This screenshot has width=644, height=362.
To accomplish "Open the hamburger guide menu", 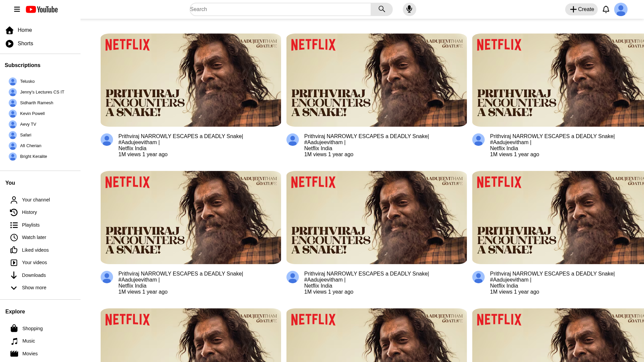I will pos(17,9).
